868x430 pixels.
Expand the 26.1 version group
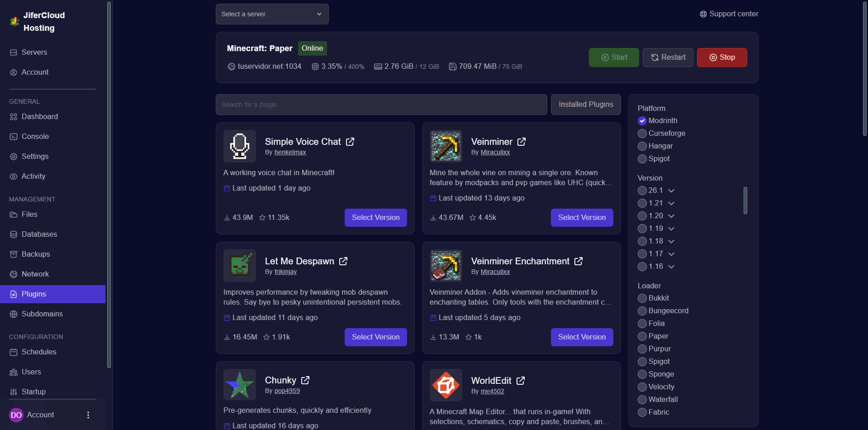tap(671, 191)
